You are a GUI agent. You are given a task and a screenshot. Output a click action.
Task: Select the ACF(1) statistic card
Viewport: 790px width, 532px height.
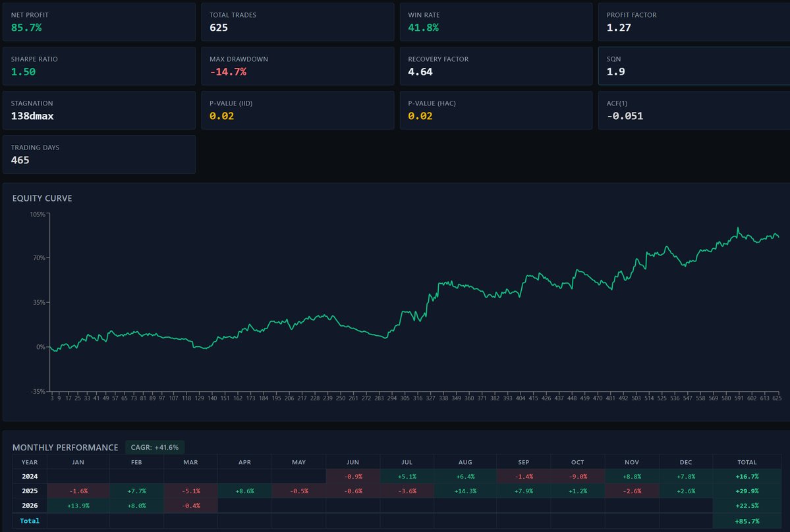click(693, 110)
